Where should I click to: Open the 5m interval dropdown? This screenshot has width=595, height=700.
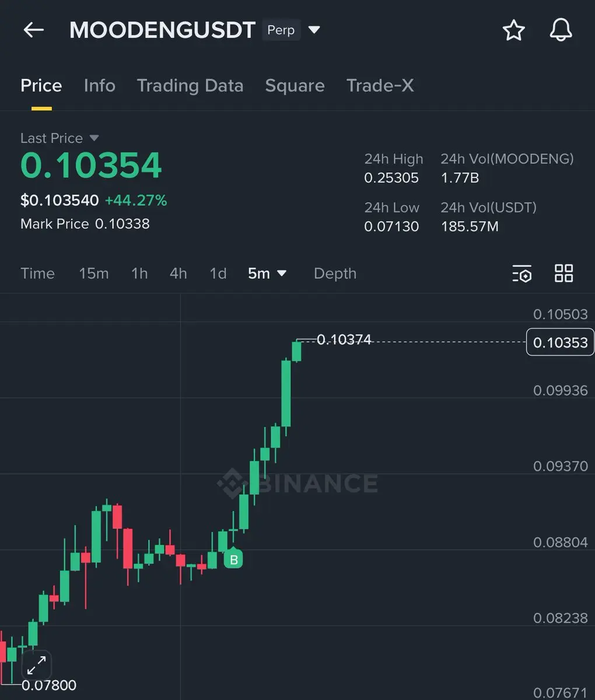coord(267,273)
